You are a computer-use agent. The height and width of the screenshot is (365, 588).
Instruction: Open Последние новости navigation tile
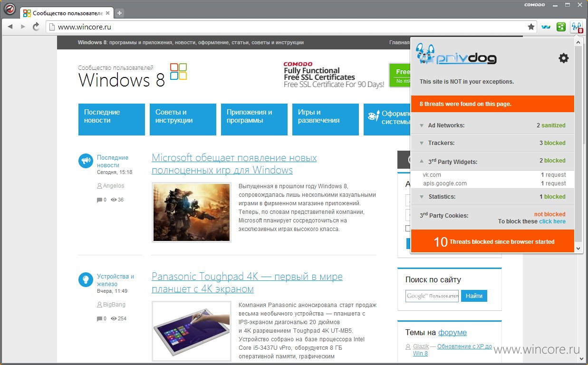tap(112, 119)
